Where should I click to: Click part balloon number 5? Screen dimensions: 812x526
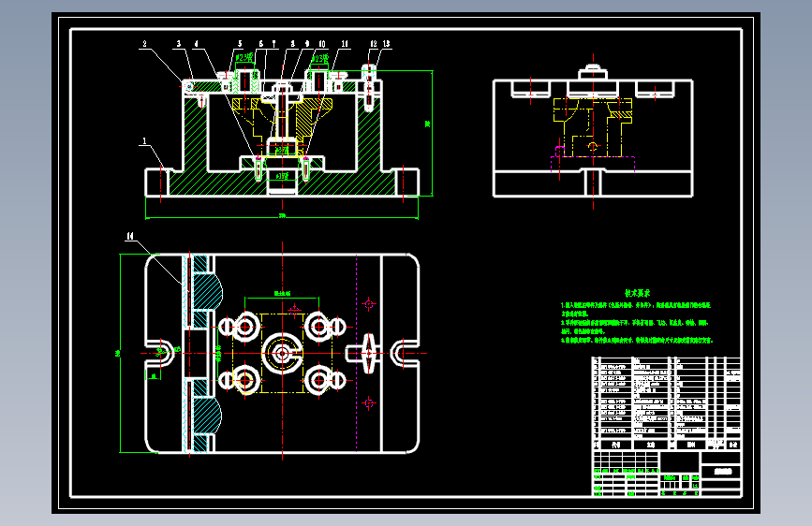pos(240,44)
